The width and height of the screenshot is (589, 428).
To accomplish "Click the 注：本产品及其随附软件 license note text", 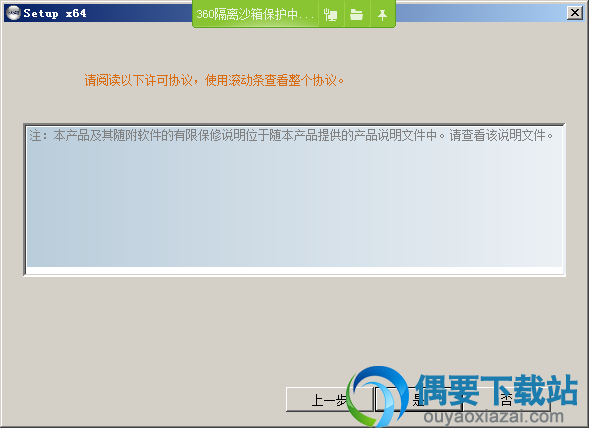I will [291, 135].
